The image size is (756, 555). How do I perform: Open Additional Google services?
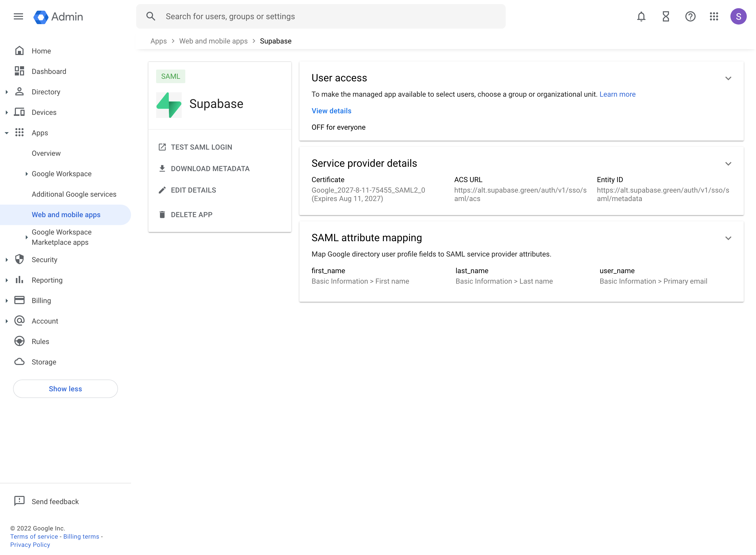point(74,194)
